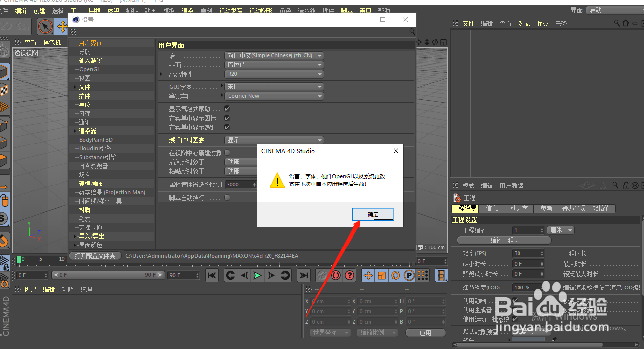Viewport: 644px width, 349px height.
Task: Click the 属性管理器选择限制 5000 field
Action: tap(241, 185)
